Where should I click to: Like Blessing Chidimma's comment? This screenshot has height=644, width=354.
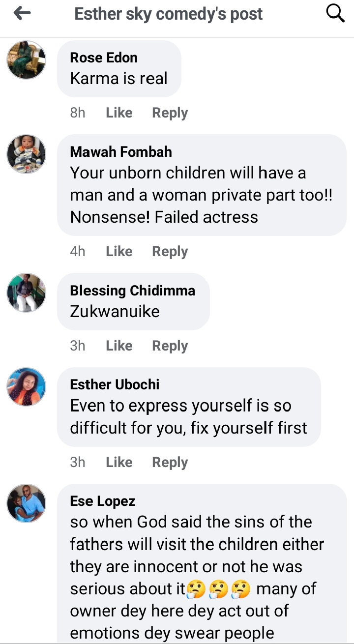click(119, 346)
